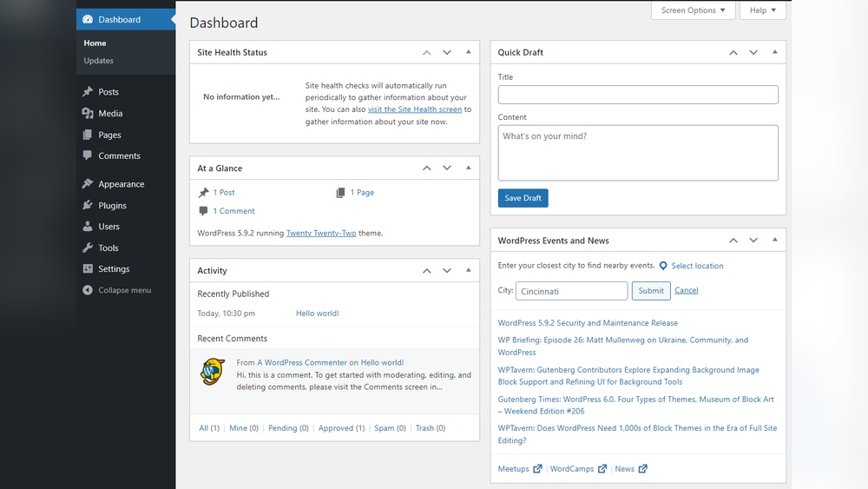Viewport: 868px width, 489px height.
Task: Click the external link icon after News
Action: [642, 468]
